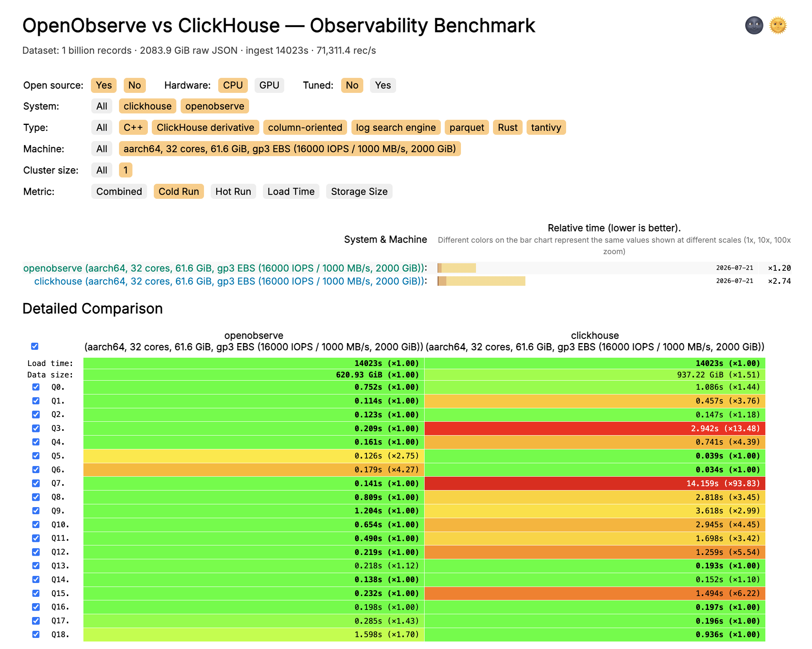This screenshot has height=649, width=812.
Task: Toggle the parquet type filter
Action: click(x=466, y=128)
